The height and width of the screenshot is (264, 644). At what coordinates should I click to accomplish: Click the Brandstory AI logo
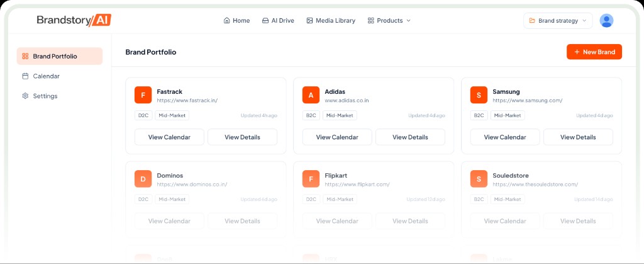click(74, 20)
